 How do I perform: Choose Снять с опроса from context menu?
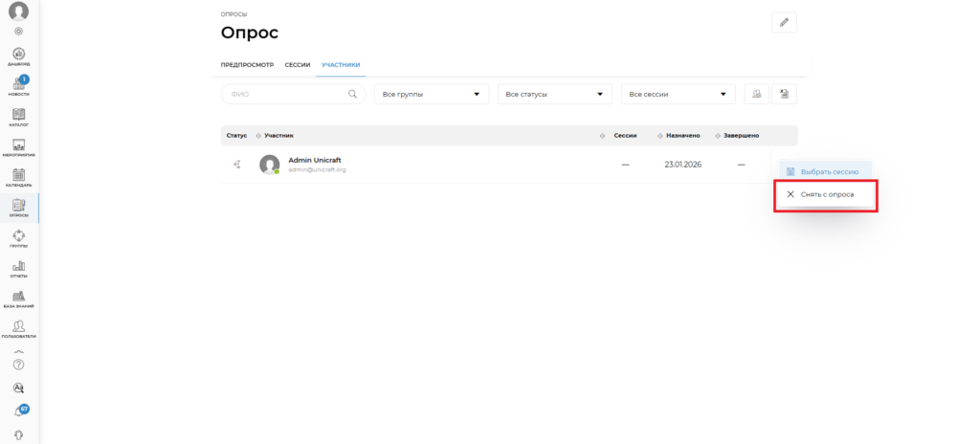click(826, 194)
